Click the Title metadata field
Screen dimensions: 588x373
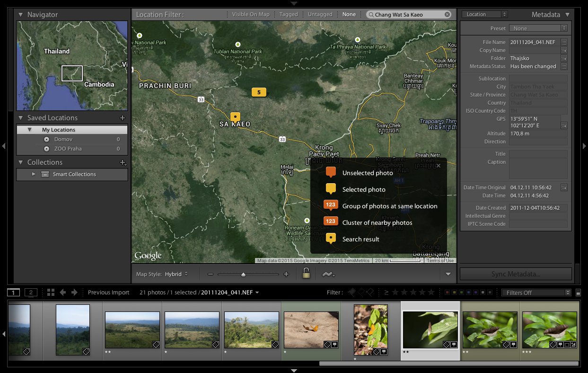538,154
